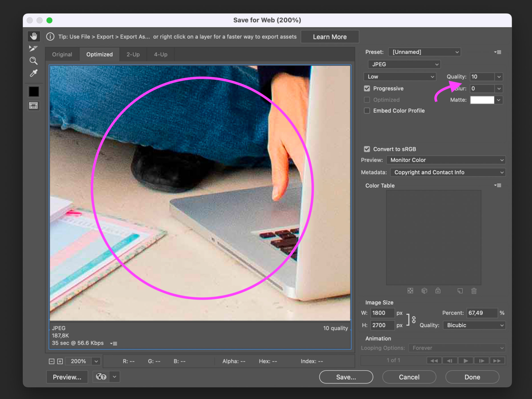532x399 pixels.
Task: Open the JPEG file format dropdown
Action: [x=404, y=64]
